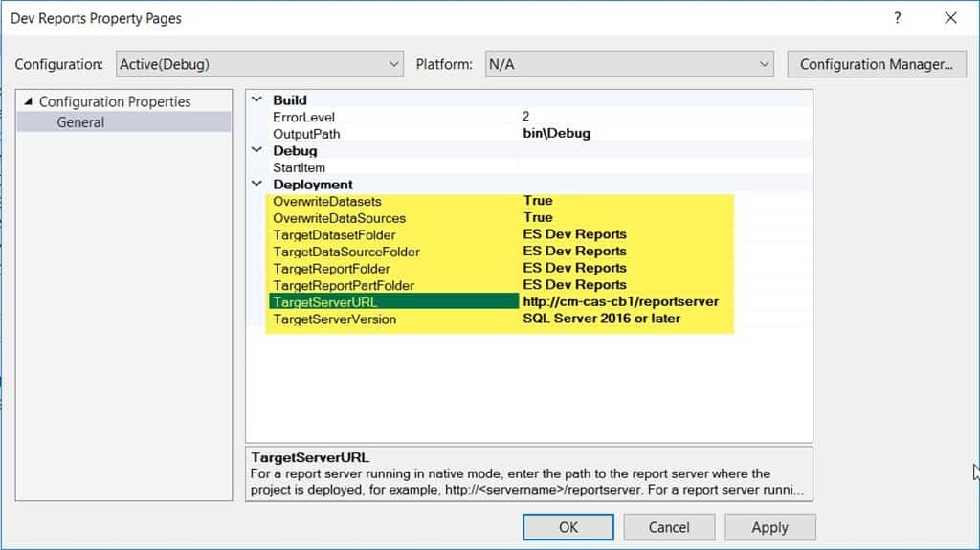Collapse the Deployment section
Image resolution: width=980 pixels, height=550 pixels.
point(256,185)
